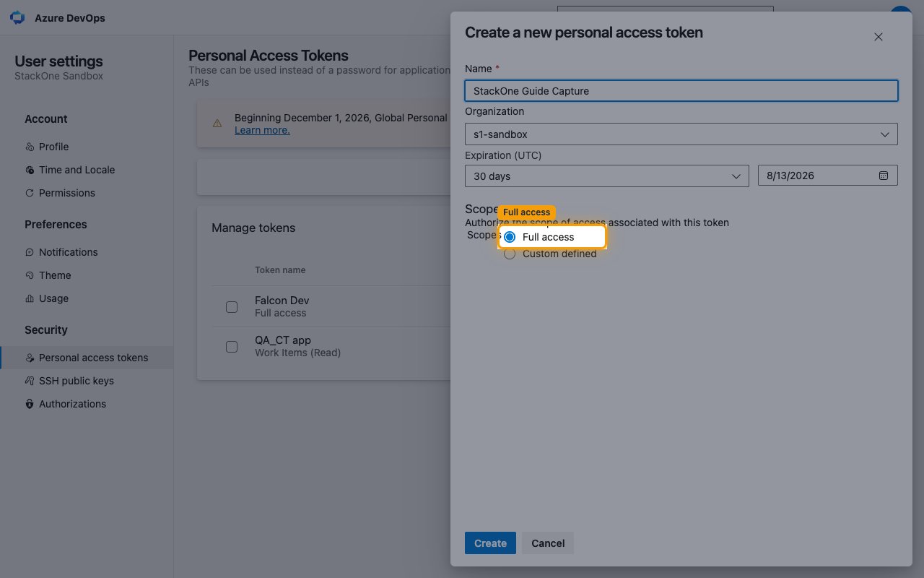This screenshot has height=578, width=924.
Task: Open the calendar icon in date field
Action: point(884,176)
